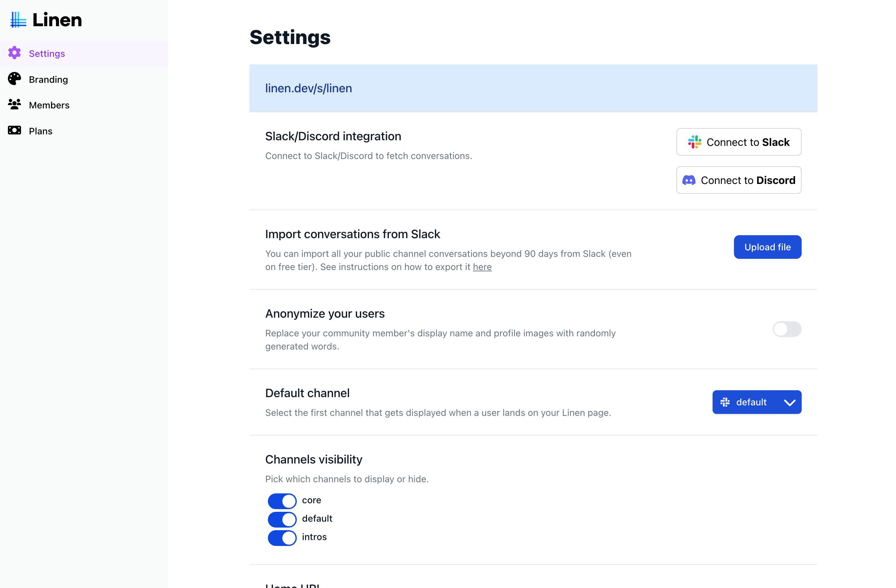Screen dimensions: 896x588
Task: Click the 'Channels visibility' heading
Action: 314,459
